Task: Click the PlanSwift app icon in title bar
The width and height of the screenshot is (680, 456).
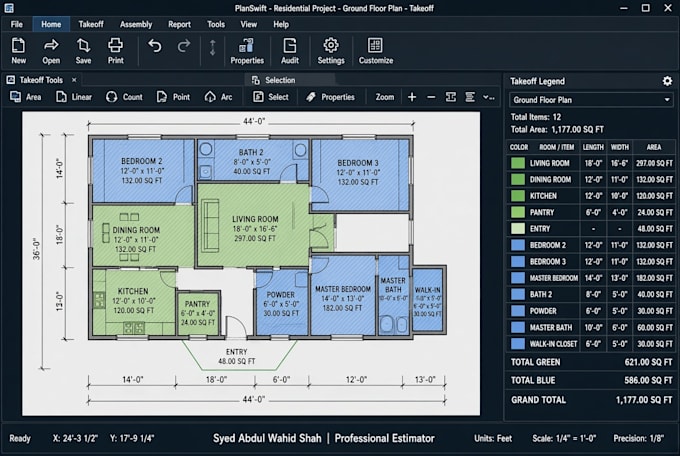Action: (9, 8)
